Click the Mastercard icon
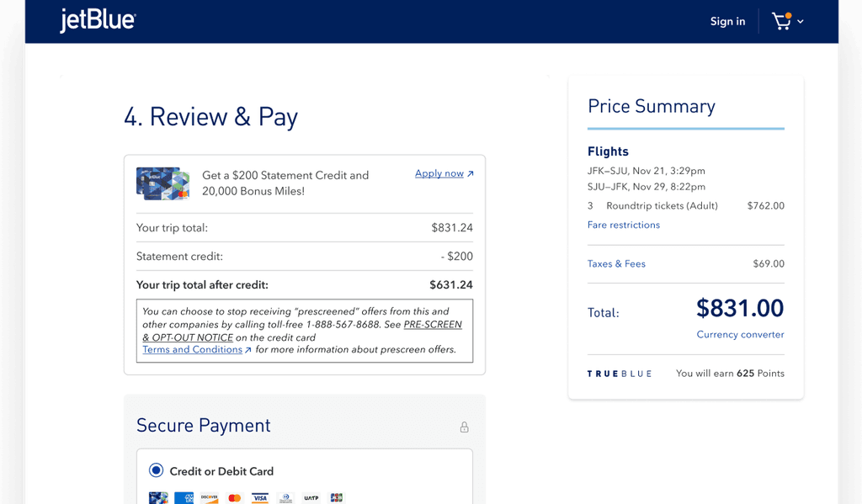 coord(235,498)
